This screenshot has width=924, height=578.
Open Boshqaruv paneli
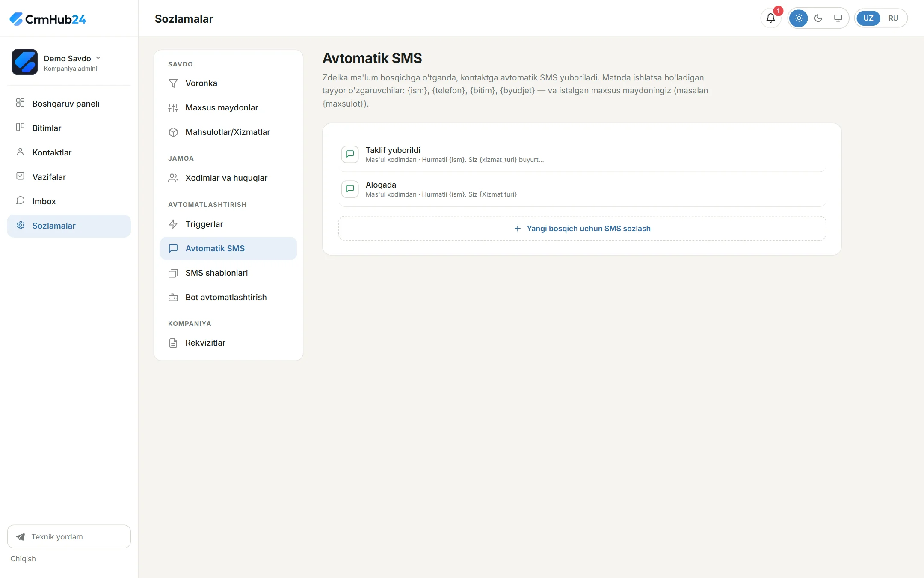point(69,104)
